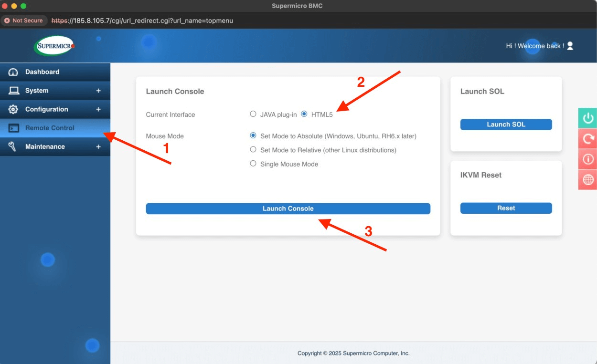The image size is (597, 364).
Task: Select the HTML5 interface radio button
Action: coord(304,114)
